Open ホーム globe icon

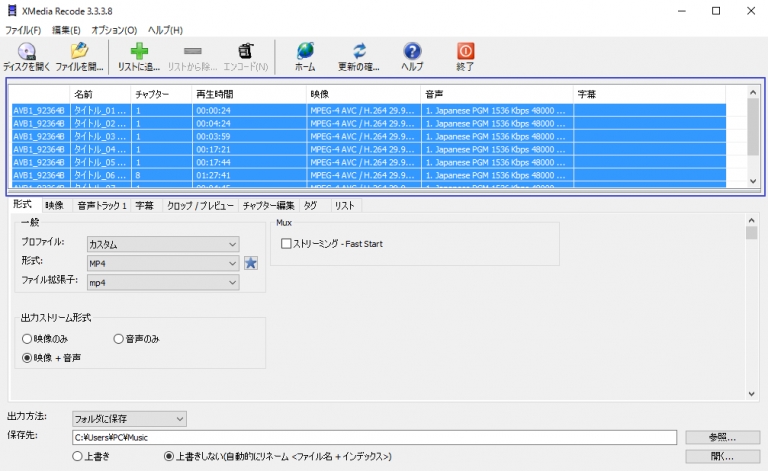click(x=305, y=51)
